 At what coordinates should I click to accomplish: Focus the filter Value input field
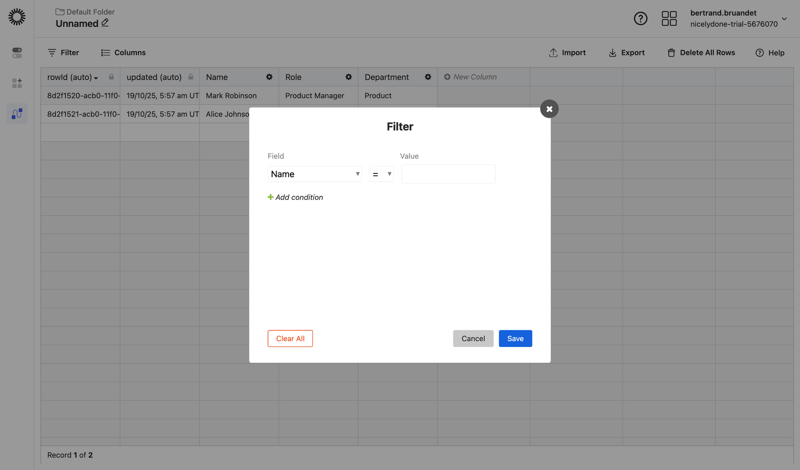click(x=448, y=174)
